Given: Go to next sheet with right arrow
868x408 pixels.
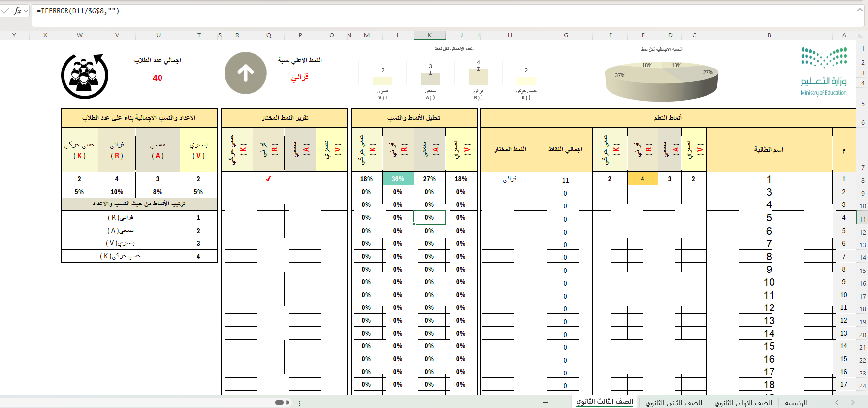Looking at the screenshot, I should pyautogui.click(x=853, y=403).
